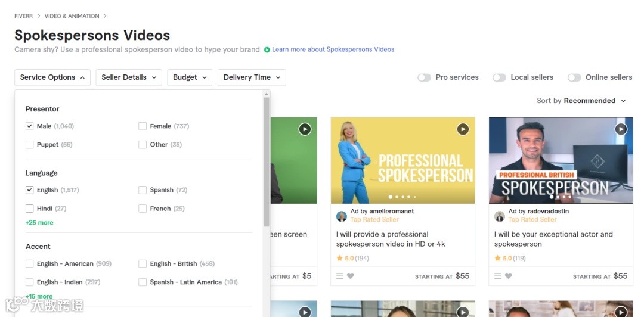
Task: Check the English - Indian accent checkbox
Action: (x=30, y=282)
